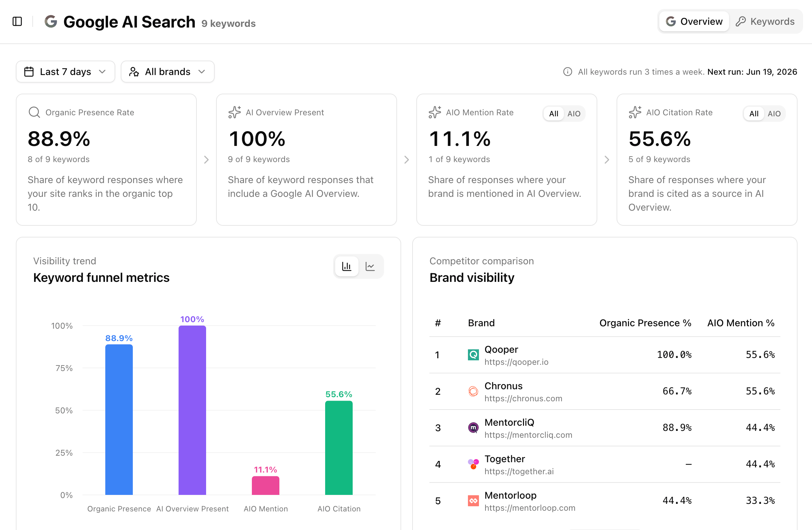Click the Mentorloop brand logo
Viewport: 812px width, 530px height.
coord(473,501)
